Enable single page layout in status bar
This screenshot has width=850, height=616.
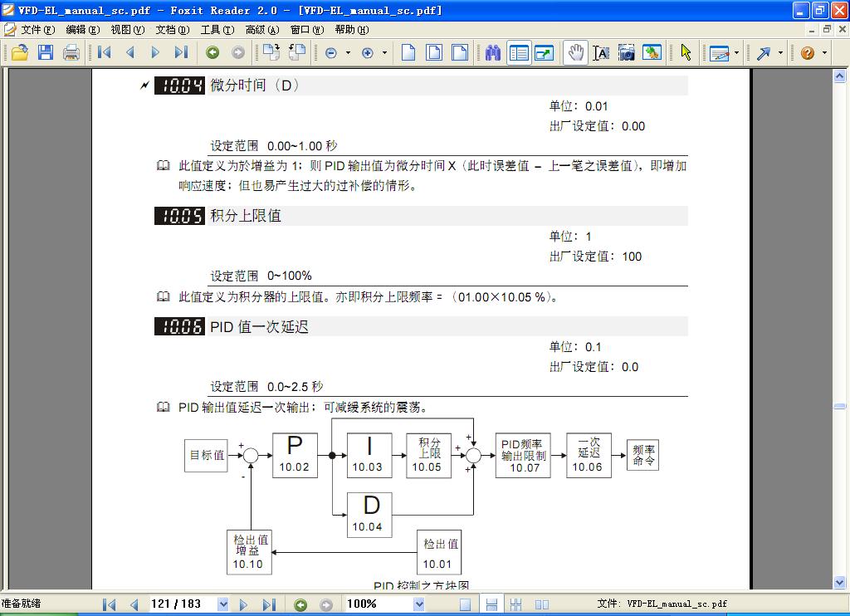click(466, 604)
